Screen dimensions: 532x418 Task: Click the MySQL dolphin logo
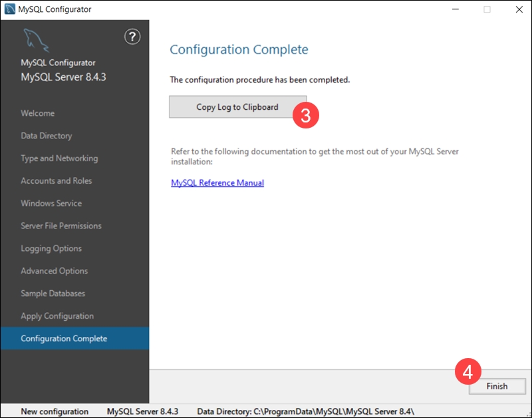pyautogui.click(x=37, y=38)
